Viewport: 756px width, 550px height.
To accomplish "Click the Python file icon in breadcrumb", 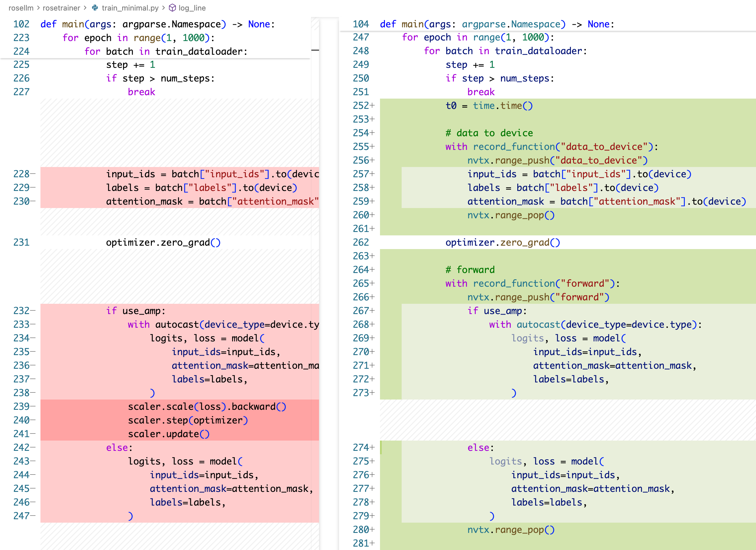I will (x=95, y=8).
